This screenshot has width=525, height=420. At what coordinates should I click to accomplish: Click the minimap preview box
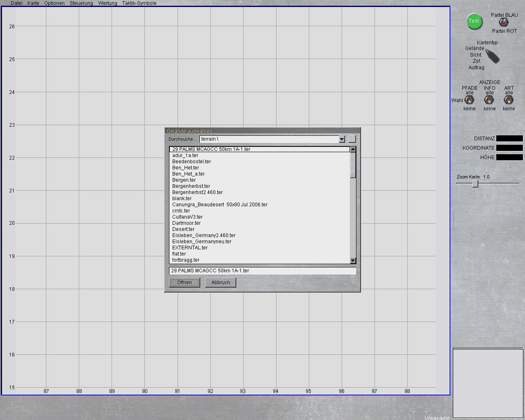click(x=488, y=383)
